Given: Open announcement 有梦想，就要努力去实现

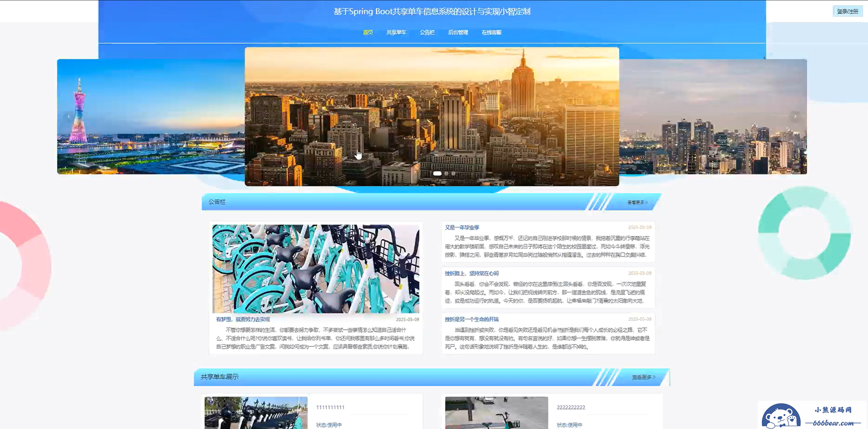Looking at the screenshot, I should (x=243, y=320).
